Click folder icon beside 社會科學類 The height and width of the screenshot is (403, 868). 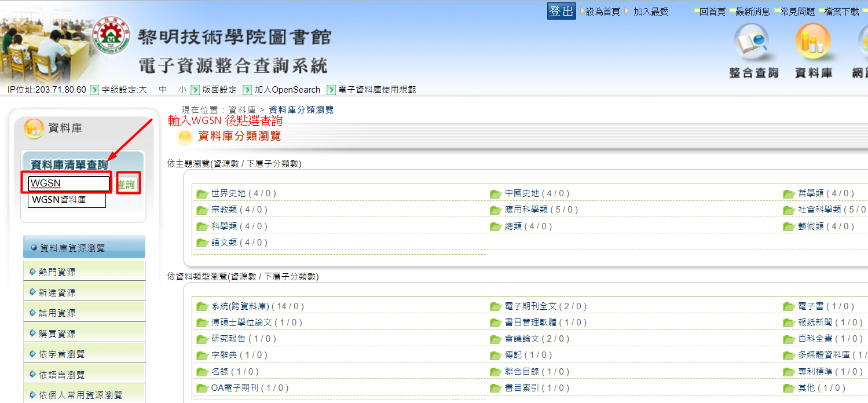click(789, 210)
